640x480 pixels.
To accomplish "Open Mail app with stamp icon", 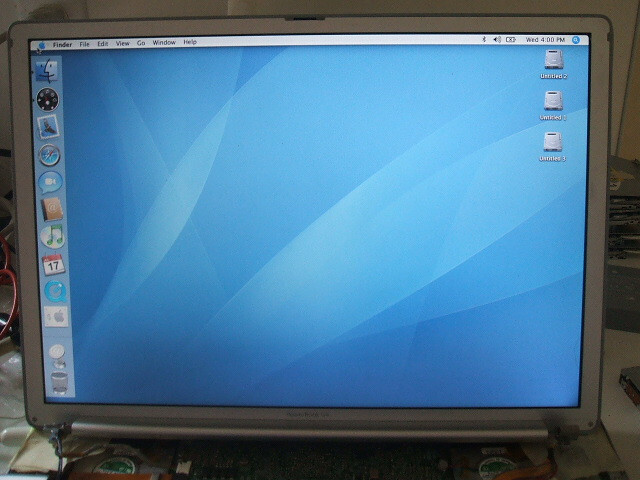I will [48, 127].
